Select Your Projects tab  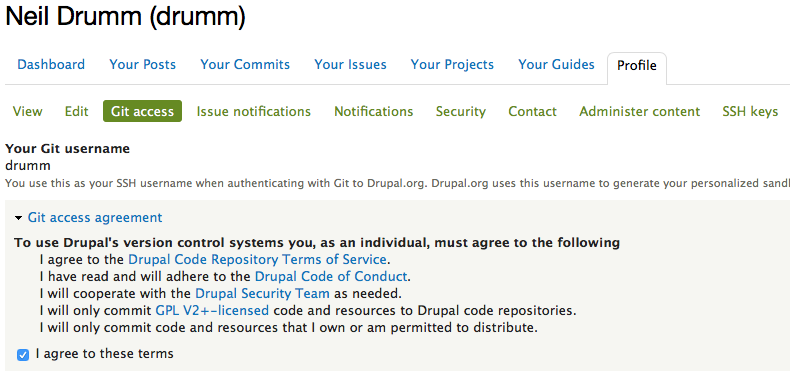(x=452, y=65)
